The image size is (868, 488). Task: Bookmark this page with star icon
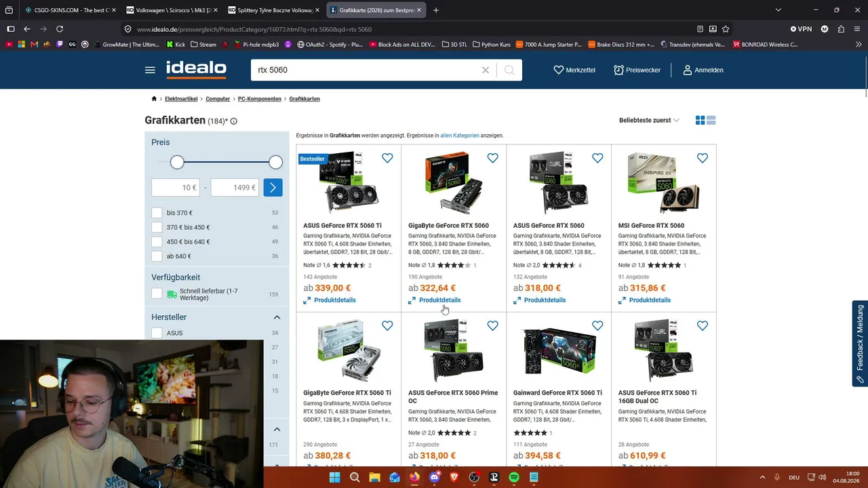click(x=726, y=29)
